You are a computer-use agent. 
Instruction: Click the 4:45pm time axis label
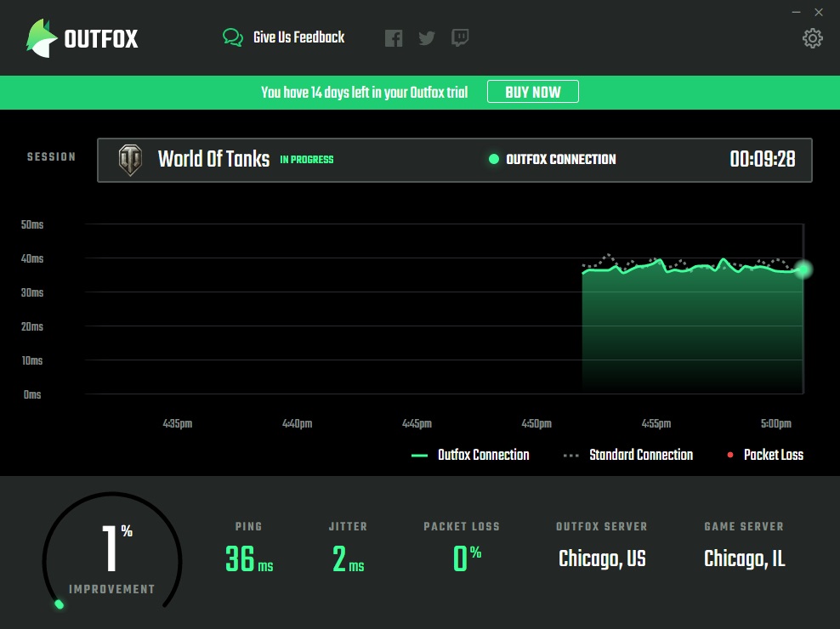(x=417, y=423)
